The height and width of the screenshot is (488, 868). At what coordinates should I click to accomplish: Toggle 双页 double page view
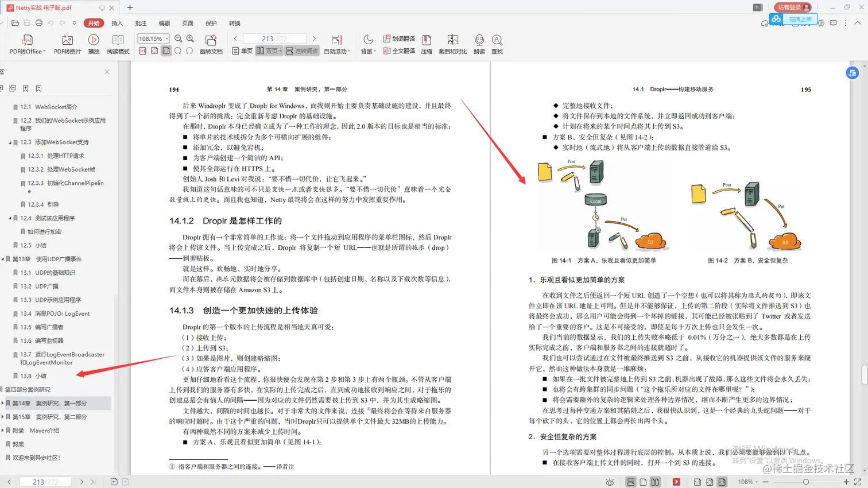click(x=269, y=51)
